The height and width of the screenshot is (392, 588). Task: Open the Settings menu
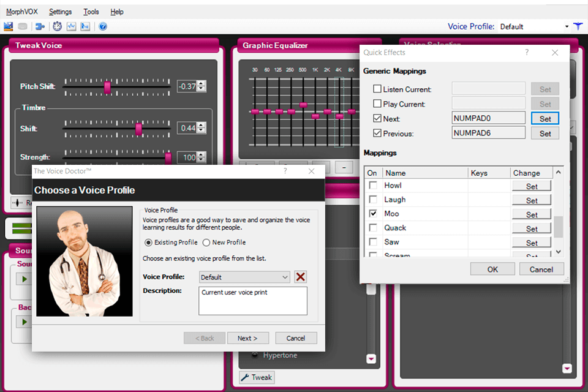point(60,11)
